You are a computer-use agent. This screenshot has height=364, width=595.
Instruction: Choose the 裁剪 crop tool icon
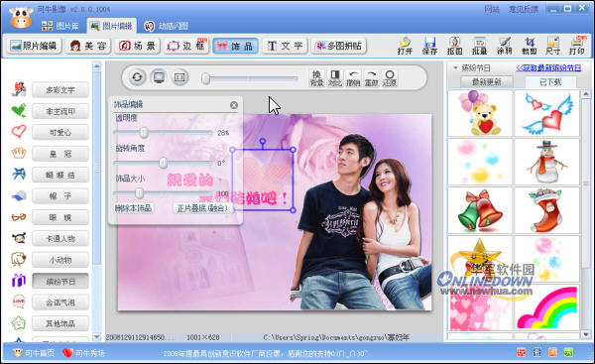[x=529, y=46]
